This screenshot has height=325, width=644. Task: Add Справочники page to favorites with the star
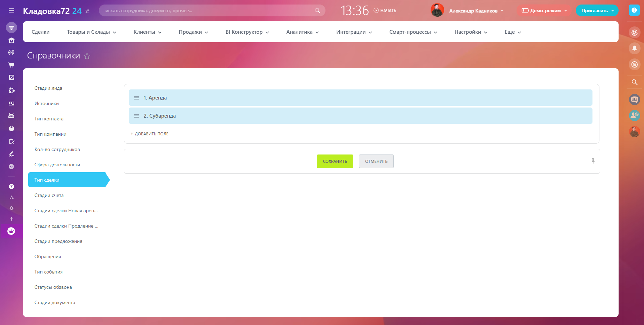(x=87, y=56)
